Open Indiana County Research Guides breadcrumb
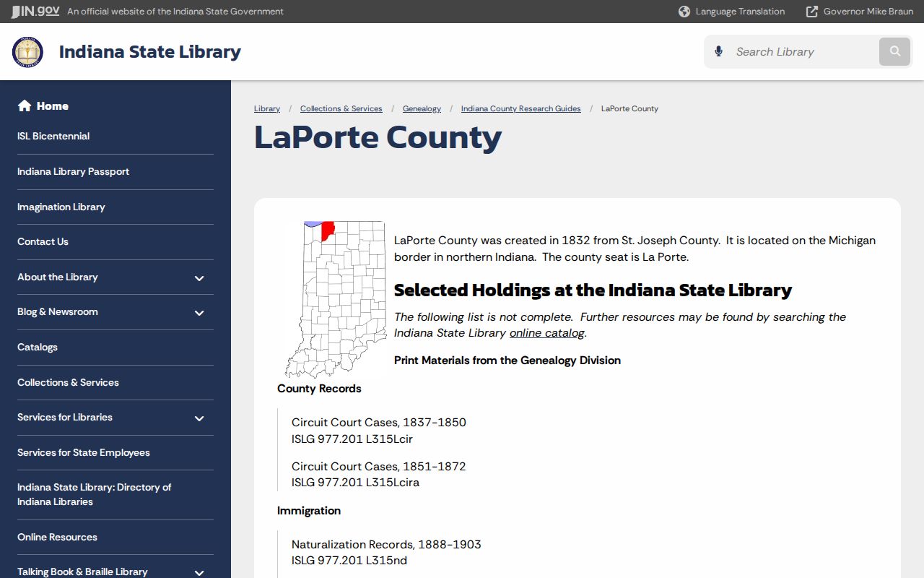 click(521, 109)
